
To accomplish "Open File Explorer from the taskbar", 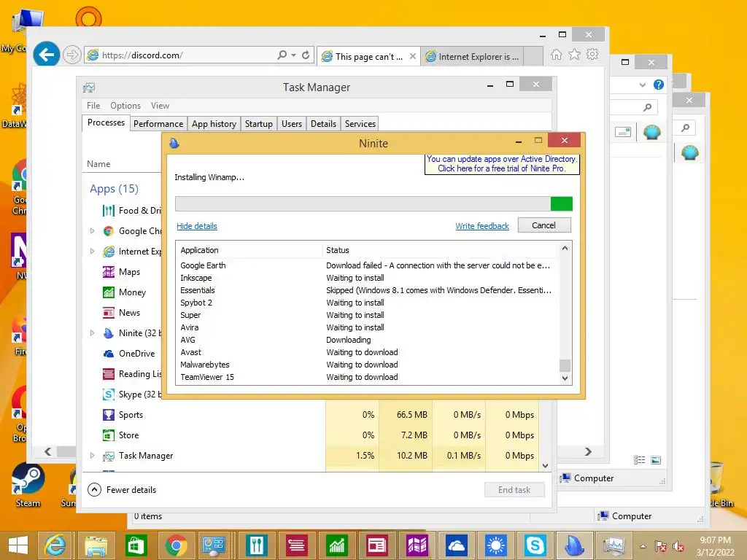I will point(96,545).
